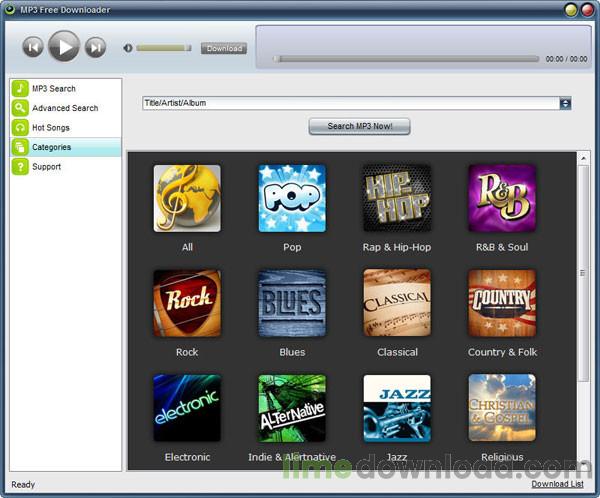Screen dimensions: 600x498
Task: Open the Blues genre icon
Action: [x=292, y=303]
